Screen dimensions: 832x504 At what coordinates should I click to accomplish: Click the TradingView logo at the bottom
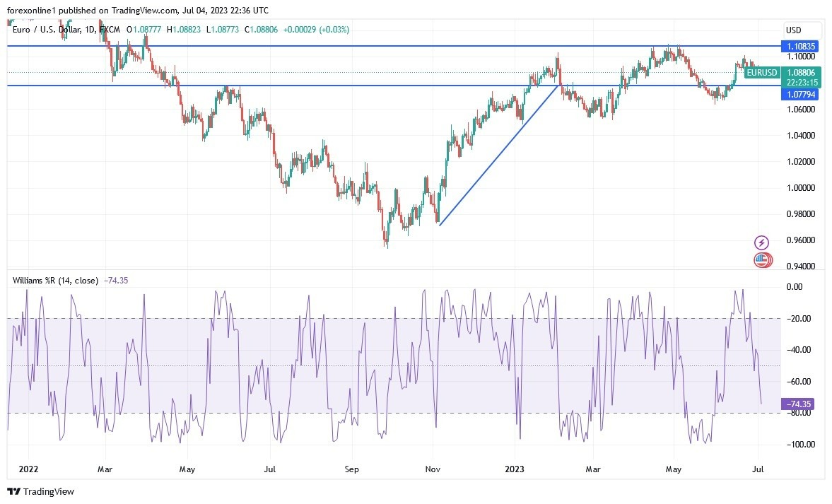pos(41,491)
